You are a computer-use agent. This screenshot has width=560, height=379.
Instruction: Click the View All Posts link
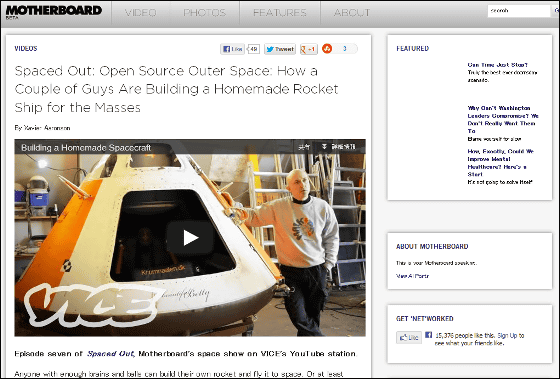412,276
